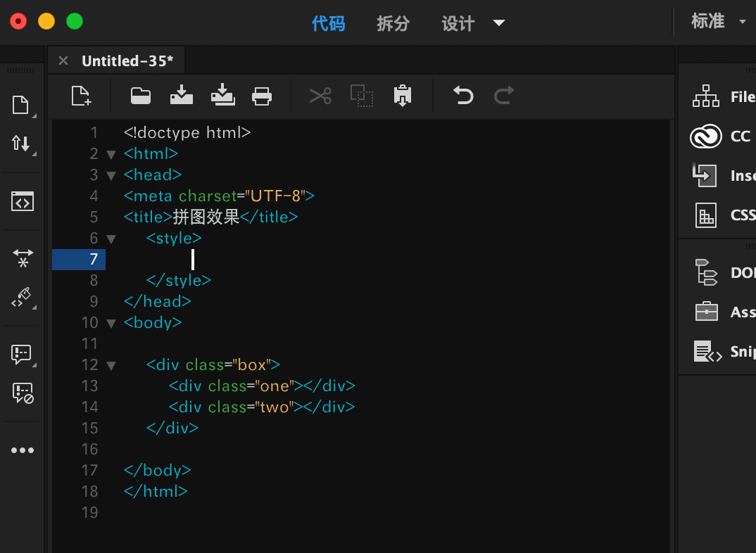This screenshot has height=553, width=756.
Task: Open the Snippets panel icon
Action: (x=707, y=351)
